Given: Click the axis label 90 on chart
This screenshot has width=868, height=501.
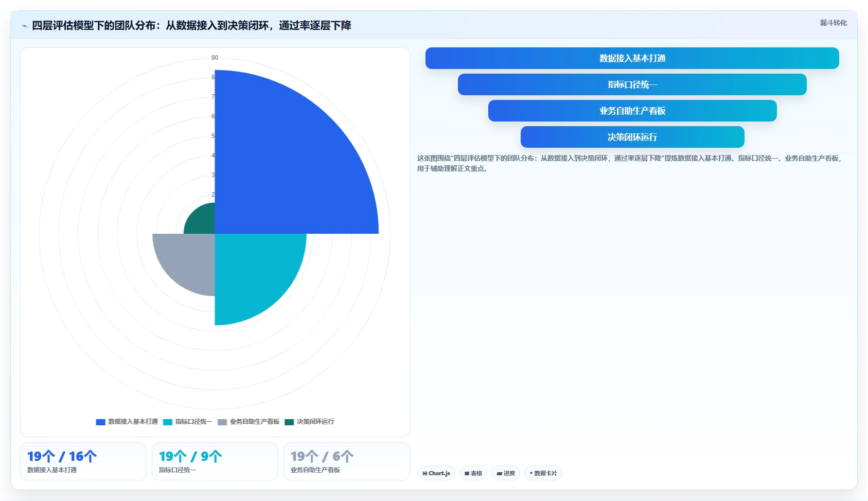Looking at the screenshot, I should pos(215,58).
